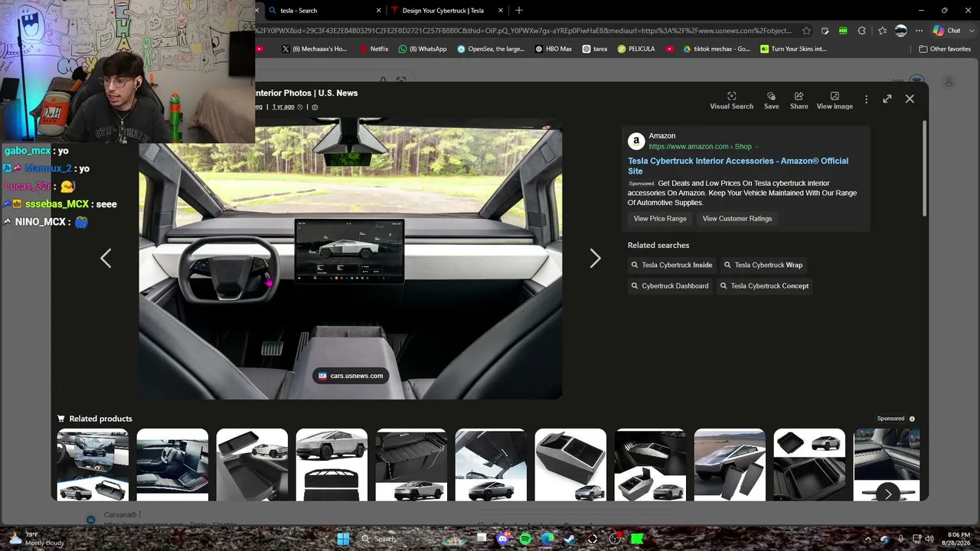
Task: Open a new browser tab
Action: [519, 11]
